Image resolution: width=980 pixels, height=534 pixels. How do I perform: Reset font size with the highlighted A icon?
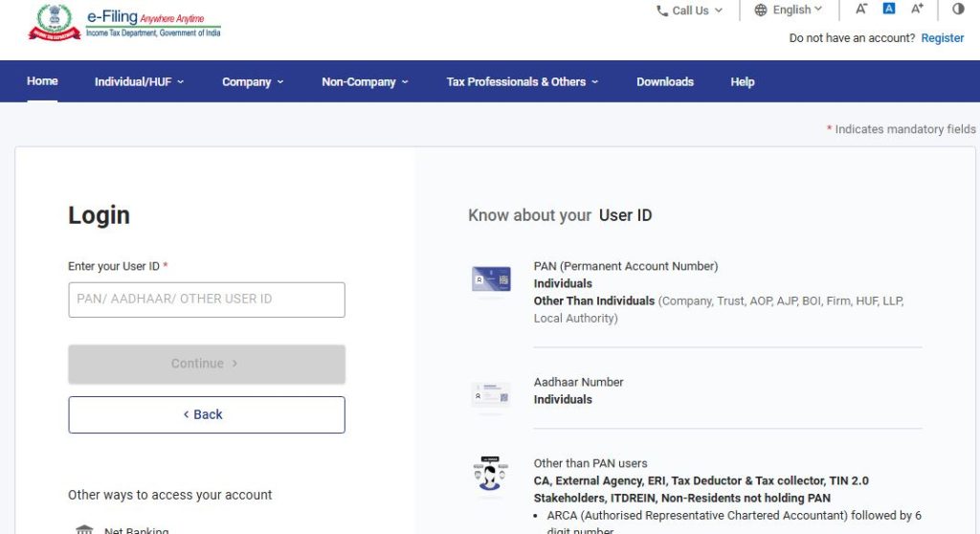pyautogui.click(x=889, y=8)
